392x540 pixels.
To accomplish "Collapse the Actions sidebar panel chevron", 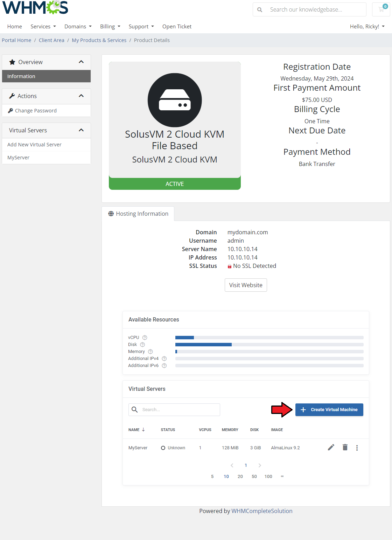I will pos(81,96).
